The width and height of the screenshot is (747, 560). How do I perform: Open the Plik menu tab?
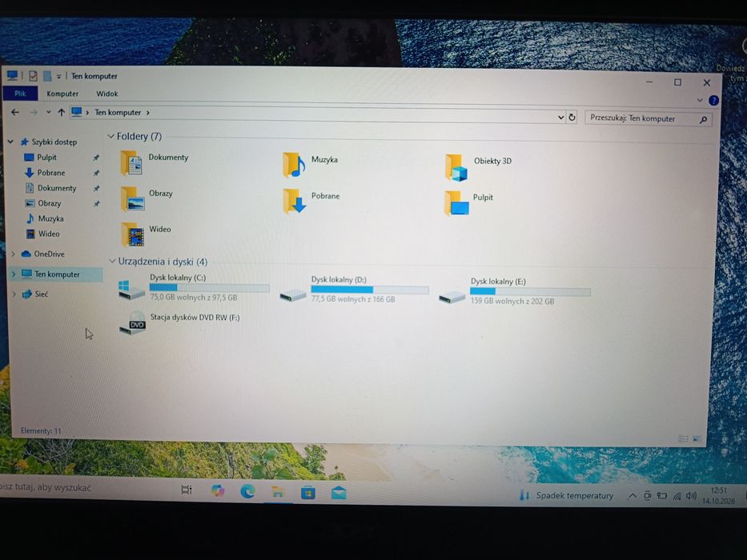pyautogui.click(x=20, y=94)
